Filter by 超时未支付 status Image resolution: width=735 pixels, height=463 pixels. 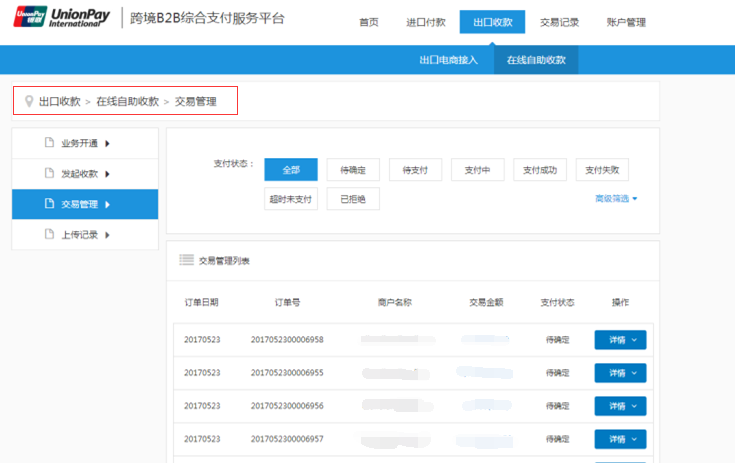[290, 199]
